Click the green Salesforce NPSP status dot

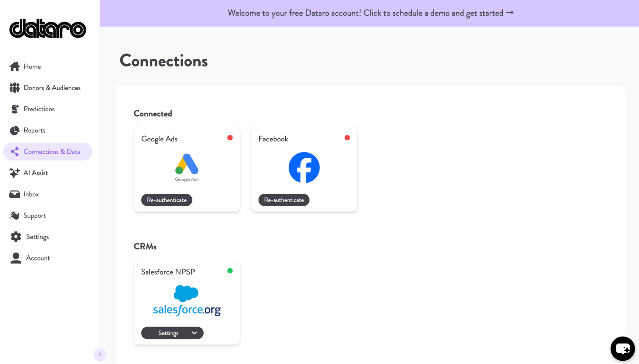click(230, 270)
